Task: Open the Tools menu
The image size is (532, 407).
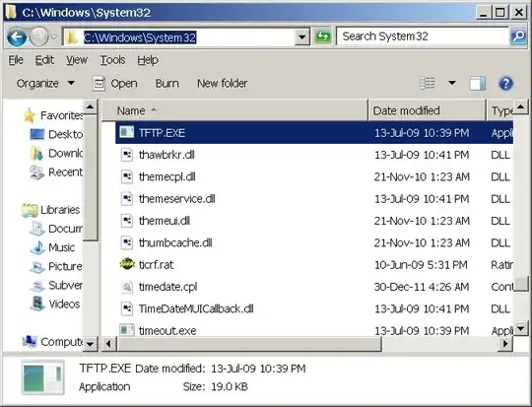Action: (112, 60)
